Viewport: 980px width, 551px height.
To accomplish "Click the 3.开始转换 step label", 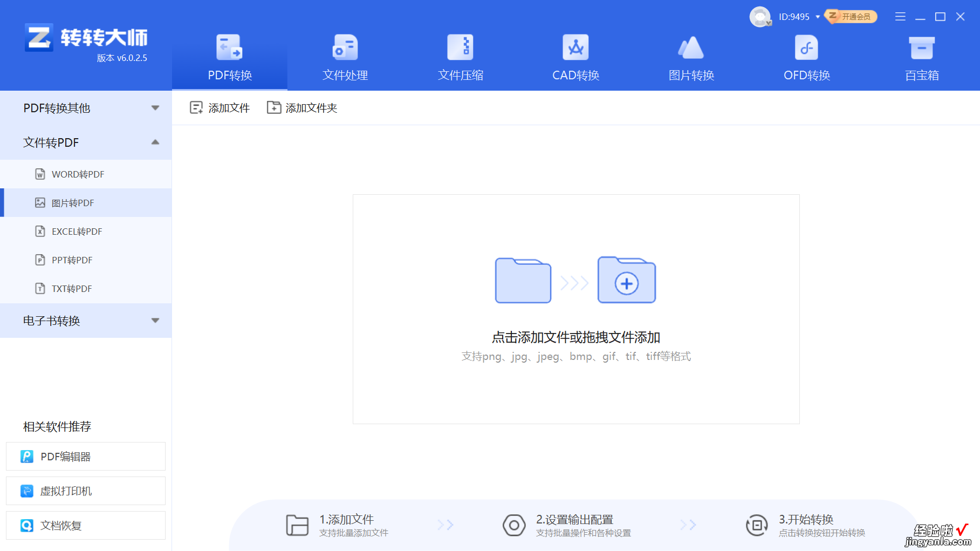I will coord(806,519).
